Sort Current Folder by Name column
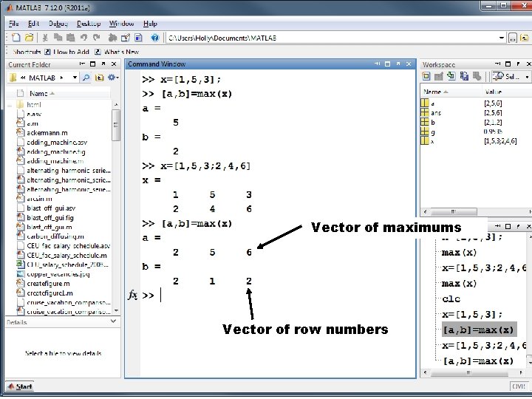Image resolution: width=532 pixels, height=399 pixels. 41,93
